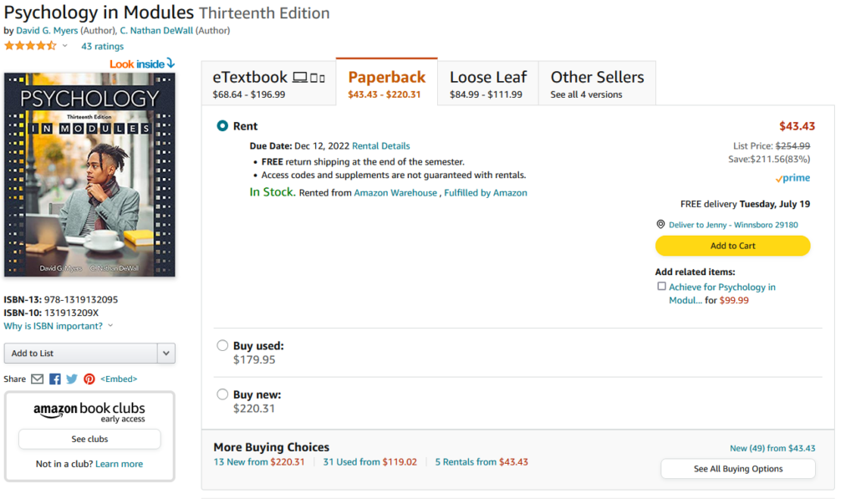856x504 pixels.
Task: Open the Rental Details link
Action: pyautogui.click(x=380, y=145)
